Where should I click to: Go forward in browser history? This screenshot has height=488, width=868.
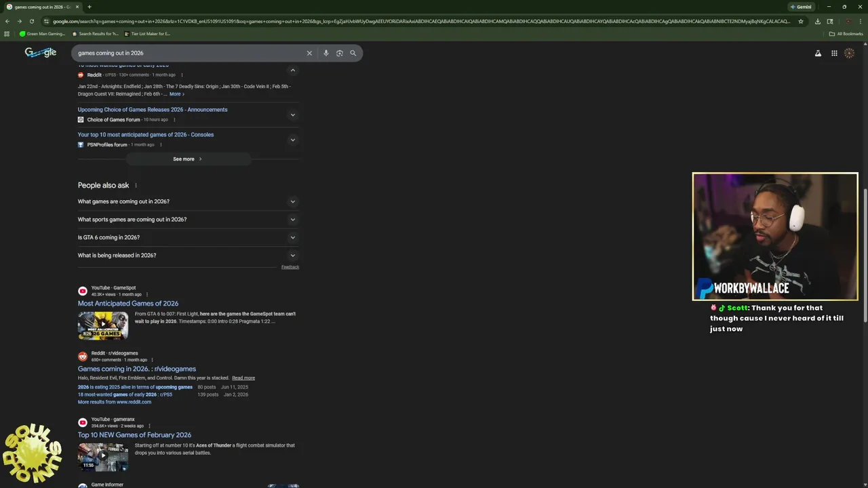point(20,21)
